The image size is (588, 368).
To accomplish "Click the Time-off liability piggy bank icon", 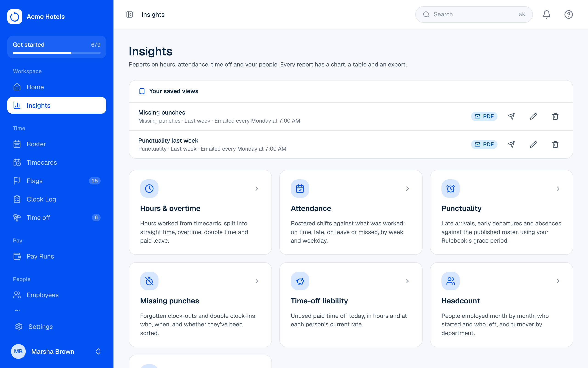I will [x=300, y=281].
